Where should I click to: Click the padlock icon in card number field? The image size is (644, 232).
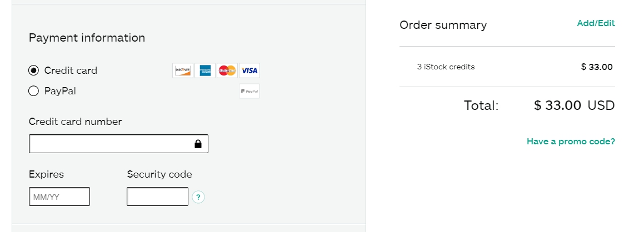point(198,144)
